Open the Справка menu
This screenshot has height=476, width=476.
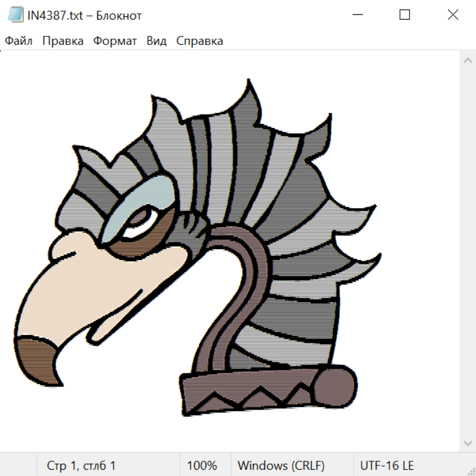[199, 41]
